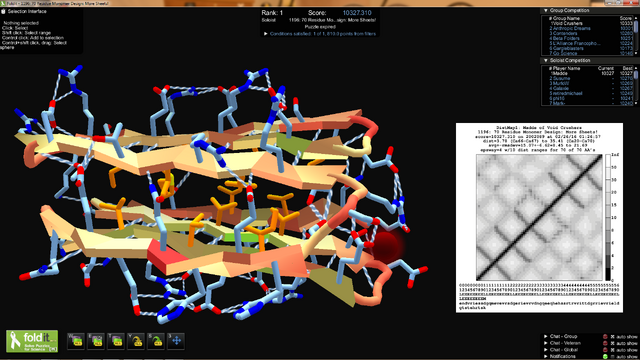The image size is (640, 360).
Task: Select the E wiggle tool icon
Action: click(96, 341)
